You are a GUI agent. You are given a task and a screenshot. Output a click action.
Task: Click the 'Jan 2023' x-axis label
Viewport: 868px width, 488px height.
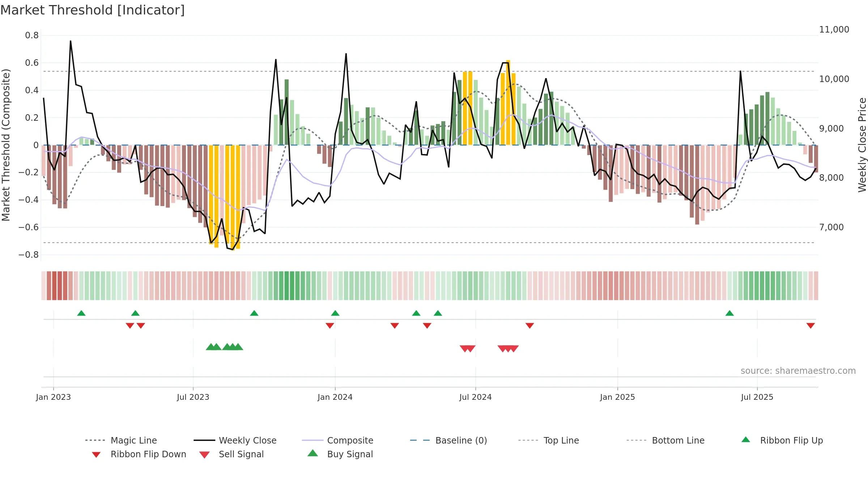click(54, 397)
